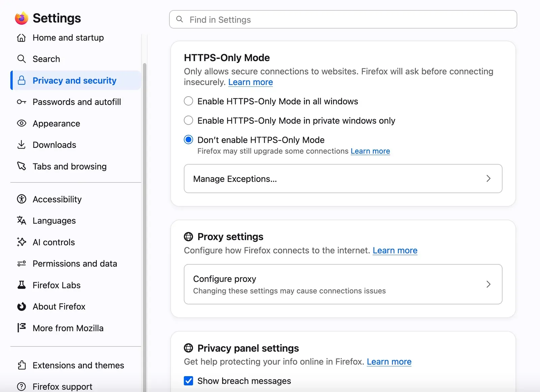Click the globe icon beside Proxy settings
Image resolution: width=540 pixels, height=392 pixels.
(188, 237)
